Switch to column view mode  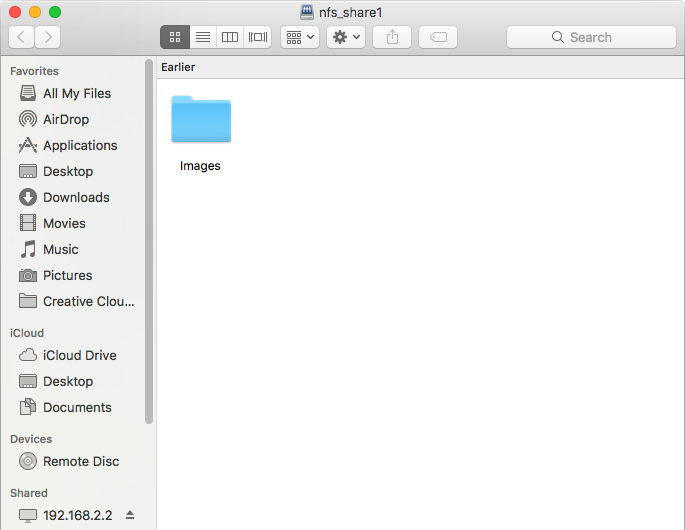pyautogui.click(x=230, y=37)
